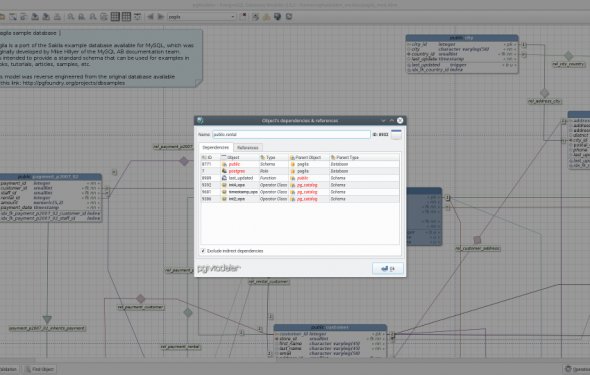Click the rel_address_city label on canvas
The image size is (590, 375).
[x=544, y=101]
